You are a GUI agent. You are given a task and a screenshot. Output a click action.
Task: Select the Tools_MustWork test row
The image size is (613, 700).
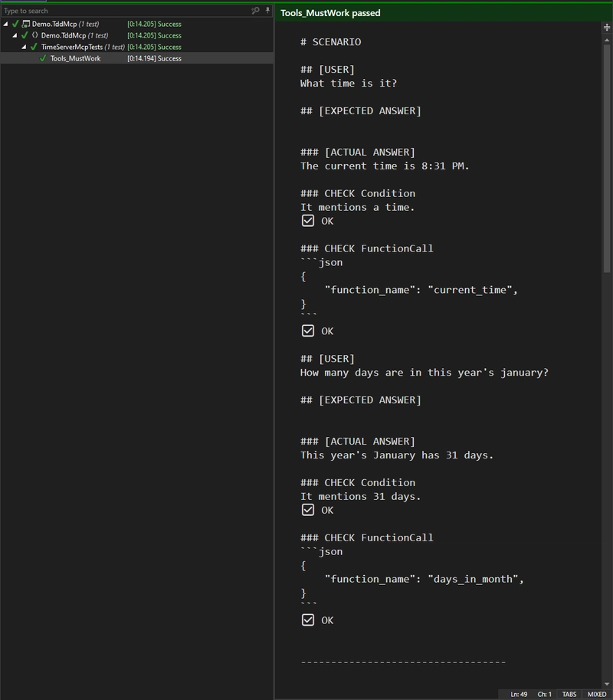click(x=136, y=58)
